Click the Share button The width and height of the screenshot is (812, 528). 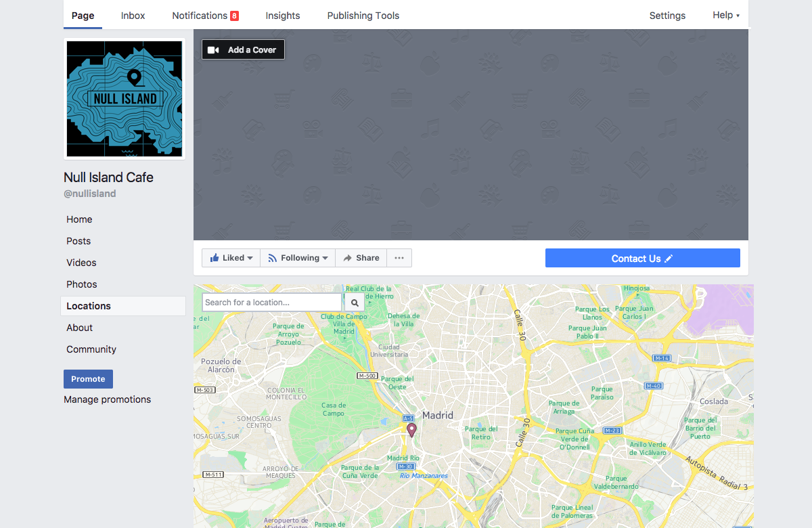coord(361,258)
